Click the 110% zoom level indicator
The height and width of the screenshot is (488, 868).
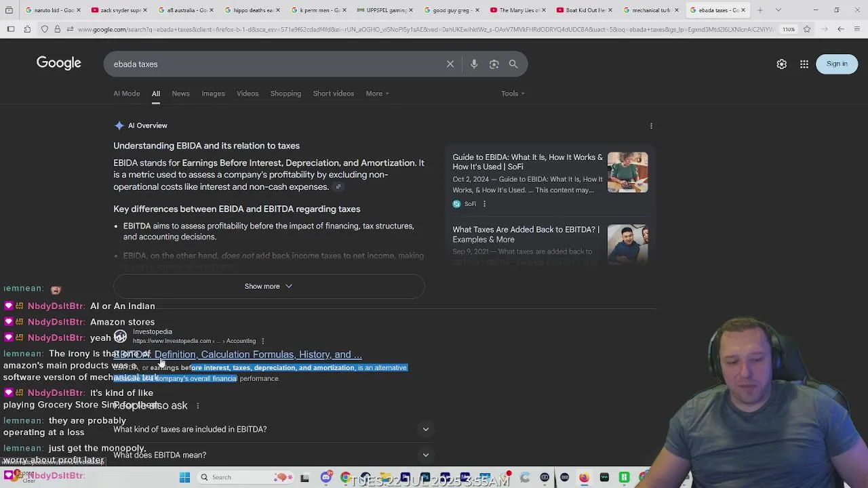[x=788, y=29]
